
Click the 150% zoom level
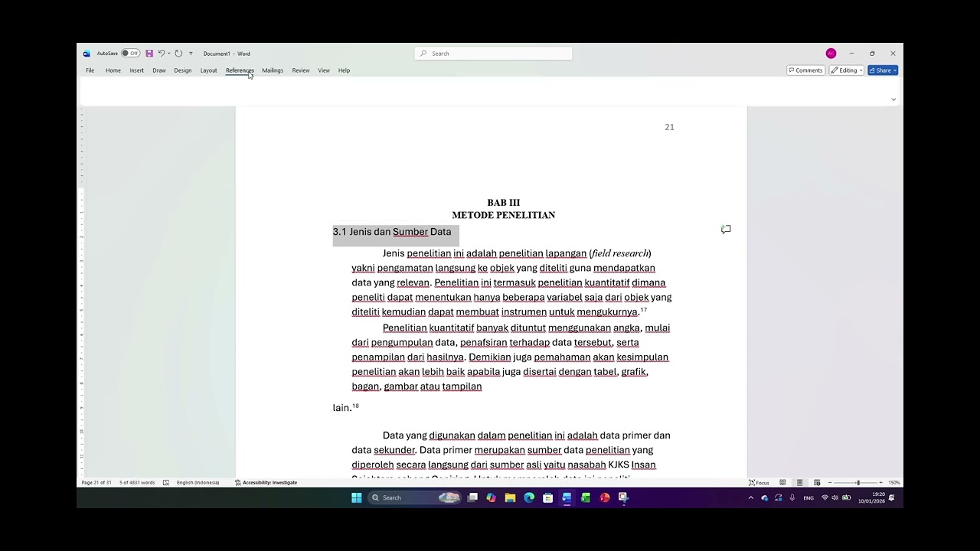pyautogui.click(x=893, y=483)
